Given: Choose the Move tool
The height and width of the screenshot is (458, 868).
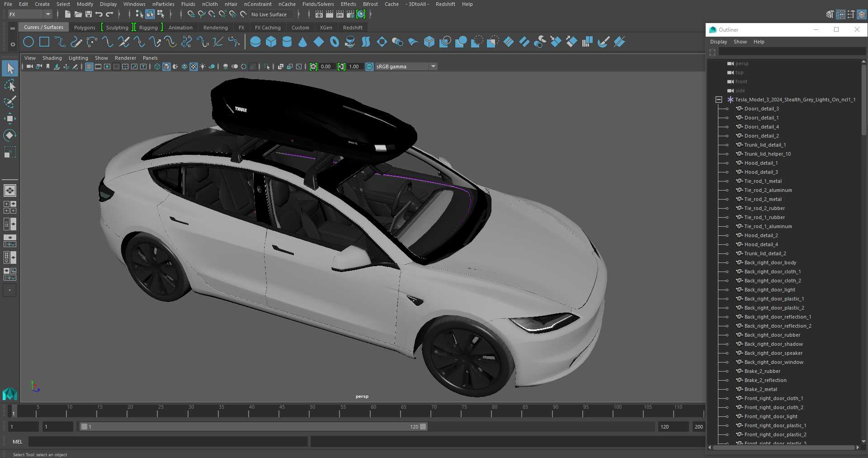Looking at the screenshot, I should (10, 119).
